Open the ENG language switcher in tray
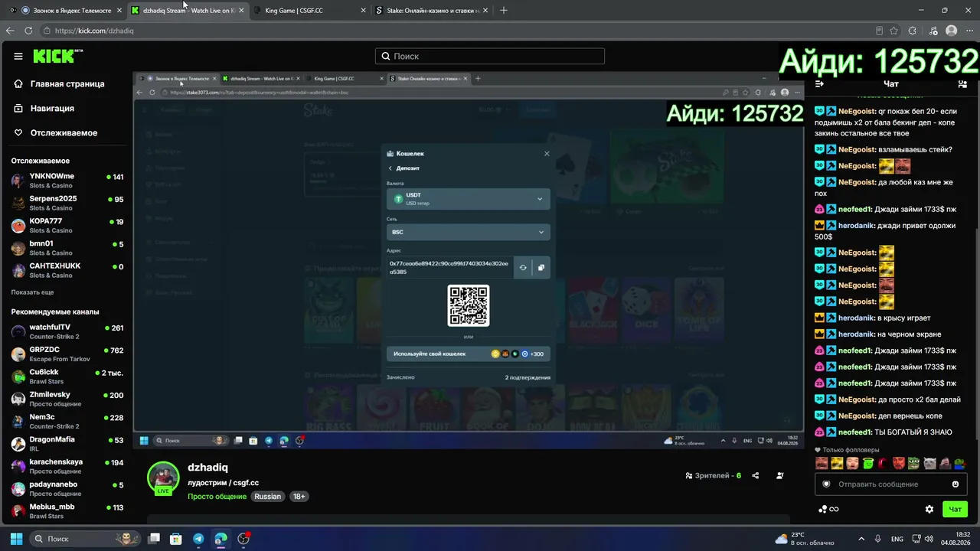 click(897, 539)
